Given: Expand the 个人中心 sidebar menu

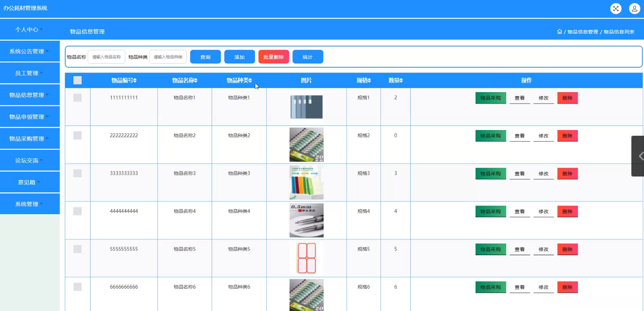Looking at the screenshot, I should (x=29, y=30).
